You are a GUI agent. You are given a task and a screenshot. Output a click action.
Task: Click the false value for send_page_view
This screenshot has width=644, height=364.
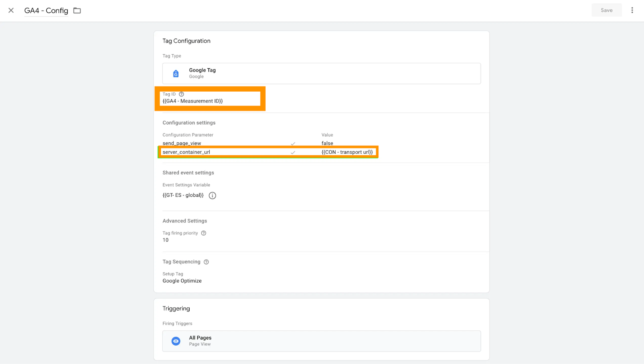pos(327,143)
